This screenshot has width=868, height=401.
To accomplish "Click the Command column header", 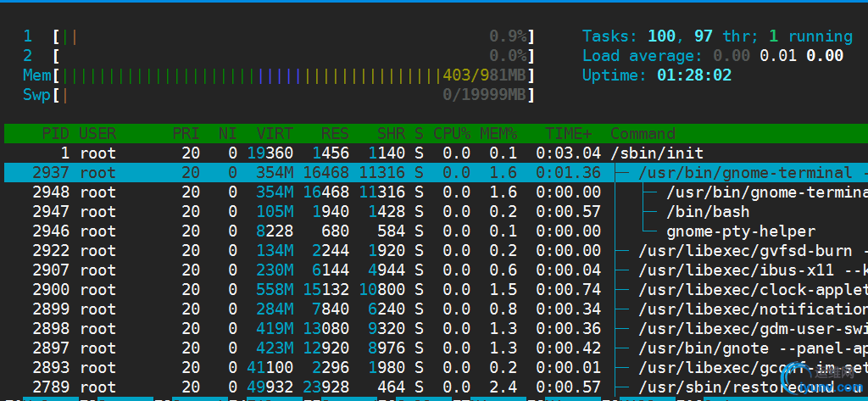I will pyautogui.click(x=643, y=133).
